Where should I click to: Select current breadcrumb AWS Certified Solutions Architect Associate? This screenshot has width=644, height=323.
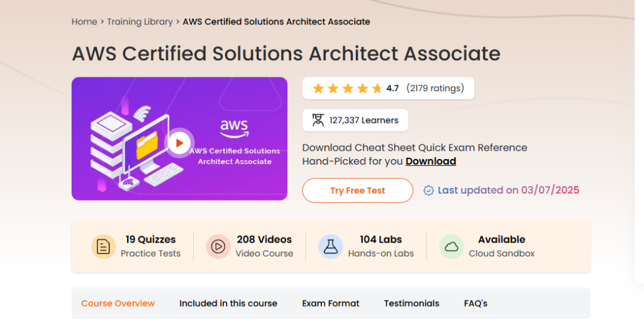coord(277,22)
